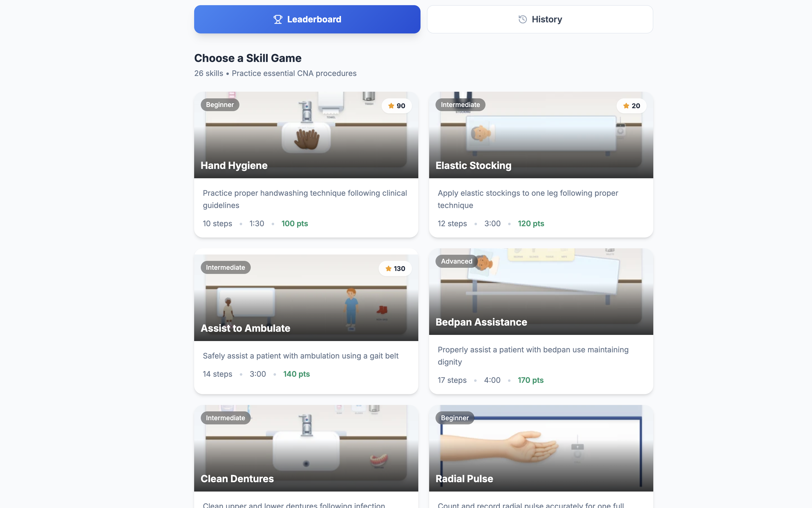This screenshot has width=812, height=508.
Task: Click the star icon on Elastic Stocking
Action: (x=626, y=106)
